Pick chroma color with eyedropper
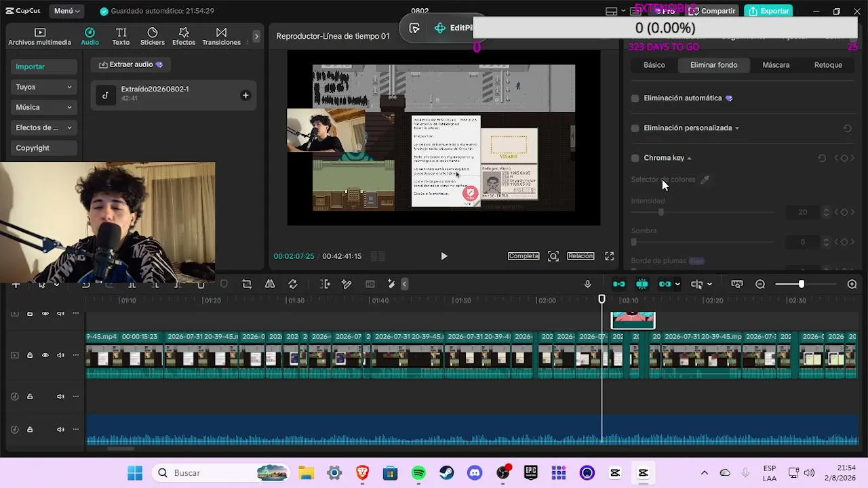868x488 pixels. pyautogui.click(x=705, y=180)
